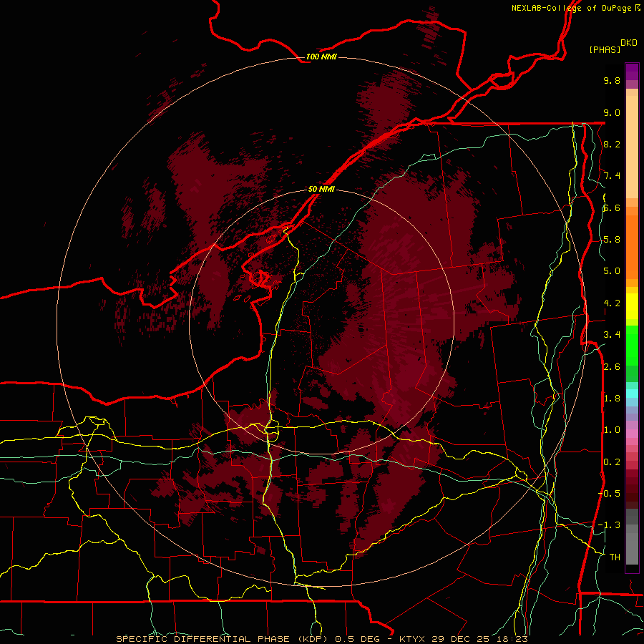Pick the bright green band in the color scale
644x644 pixels.
pos(632,345)
